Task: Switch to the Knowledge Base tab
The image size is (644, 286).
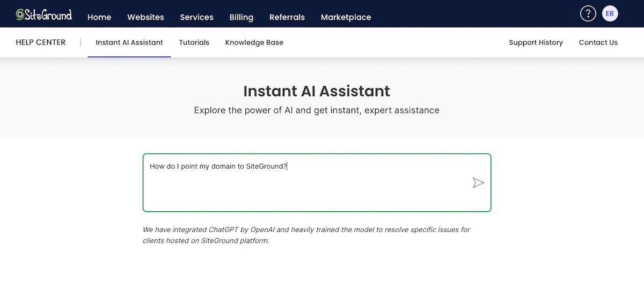Action: click(254, 42)
